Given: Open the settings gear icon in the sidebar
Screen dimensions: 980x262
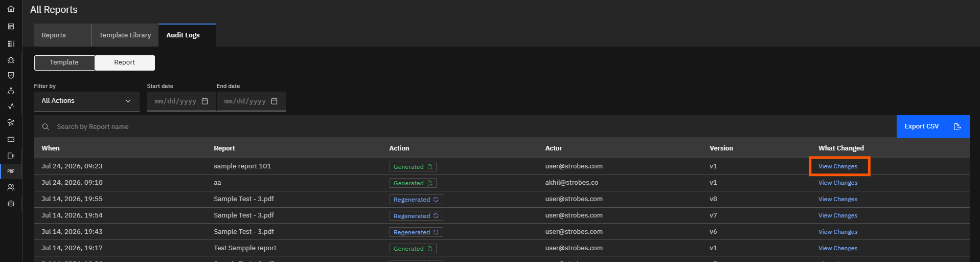Looking at the screenshot, I should click(11, 204).
